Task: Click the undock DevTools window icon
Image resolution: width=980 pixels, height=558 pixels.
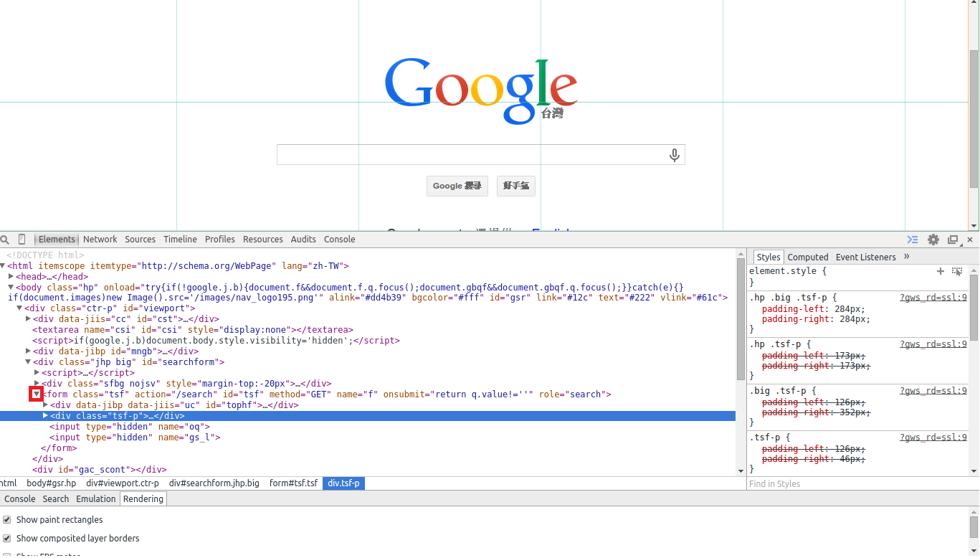Action: pyautogui.click(x=953, y=240)
